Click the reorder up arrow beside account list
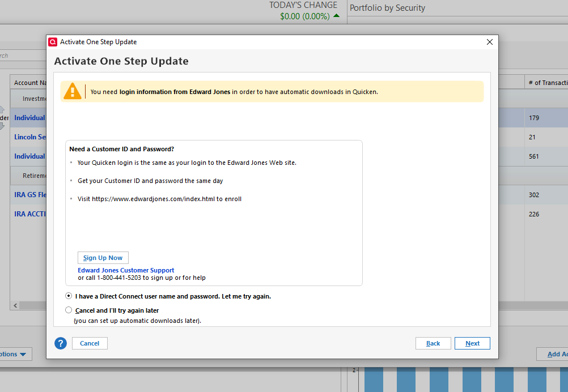The height and width of the screenshot is (392, 568). (x=2, y=109)
